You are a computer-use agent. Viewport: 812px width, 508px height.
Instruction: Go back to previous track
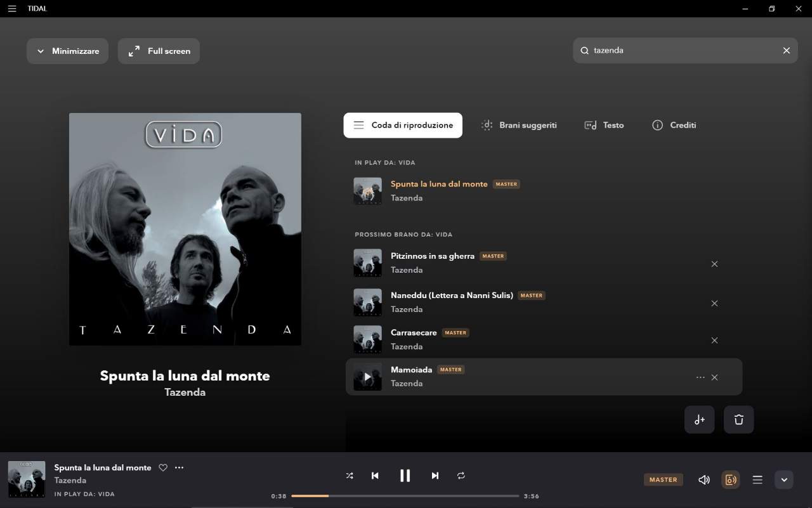click(375, 476)
